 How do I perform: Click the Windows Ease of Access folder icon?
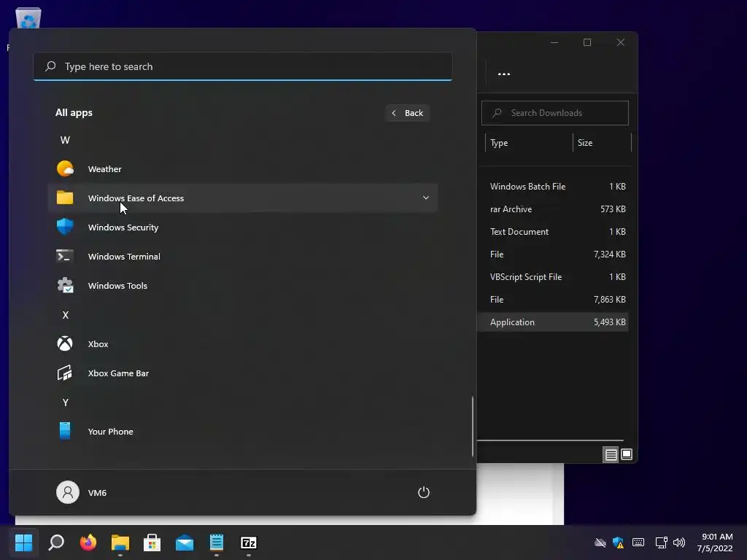click(x=65, y=198)
